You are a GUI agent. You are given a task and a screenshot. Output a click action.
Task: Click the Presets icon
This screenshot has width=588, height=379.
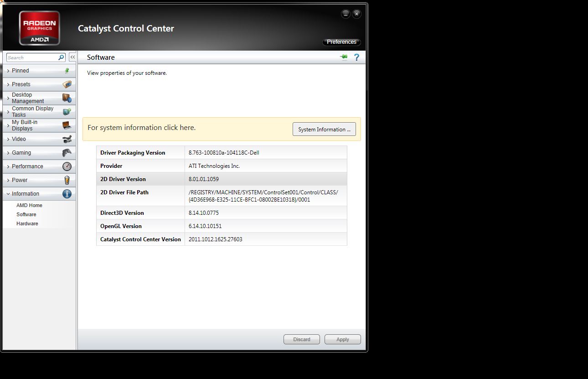point(67,84)
